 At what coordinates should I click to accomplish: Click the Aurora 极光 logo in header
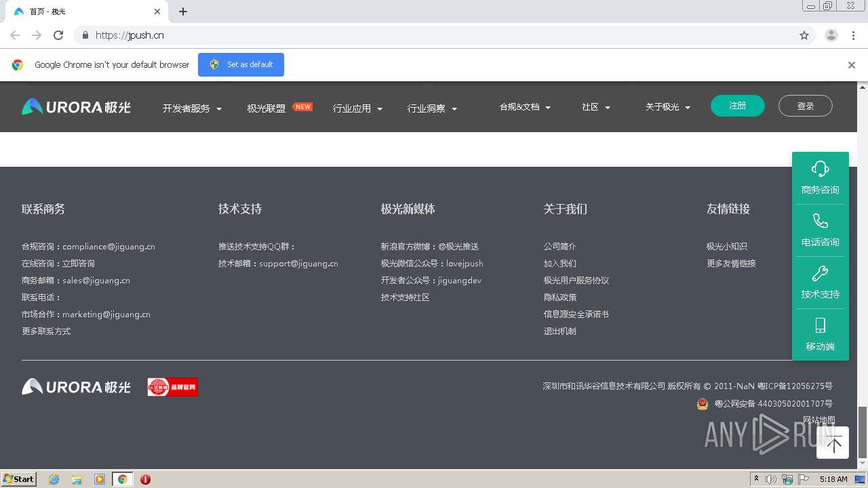point(76,107)
